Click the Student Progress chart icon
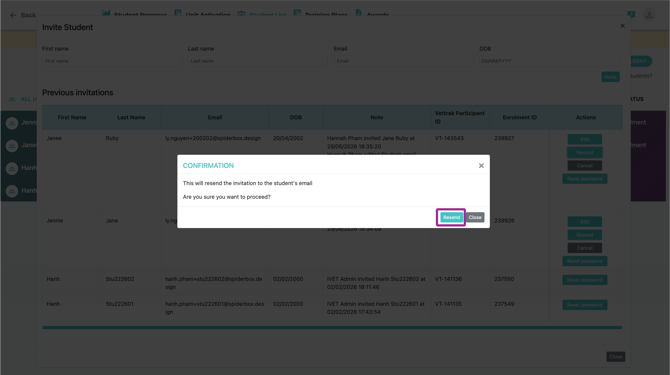The width and height of the screenshot is (670, 375). click(x=106, y=13)
